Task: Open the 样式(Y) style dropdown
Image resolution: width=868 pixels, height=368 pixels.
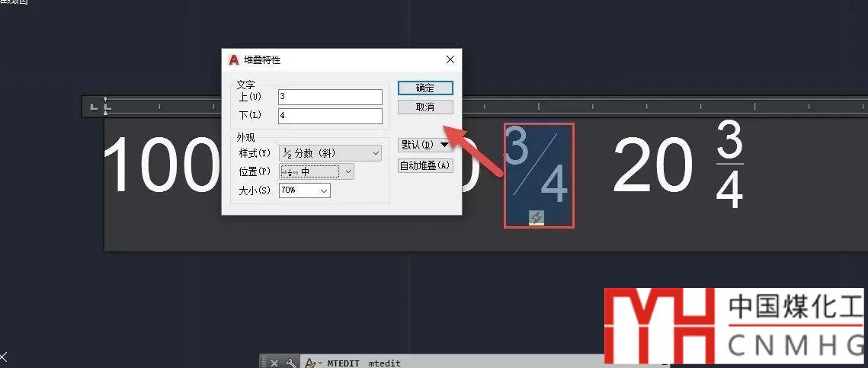Action: pos(331,153)
